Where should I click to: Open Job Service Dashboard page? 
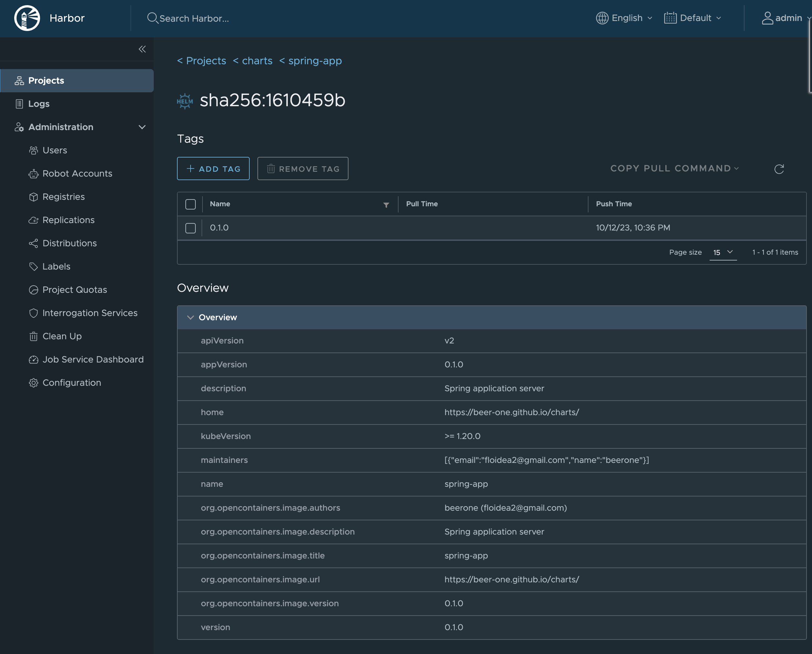tap(93, 360)
